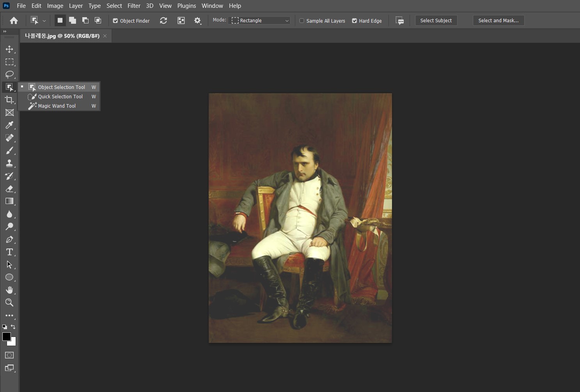Click the Select and Mask button
580x392 pixels.
(498, 21)
